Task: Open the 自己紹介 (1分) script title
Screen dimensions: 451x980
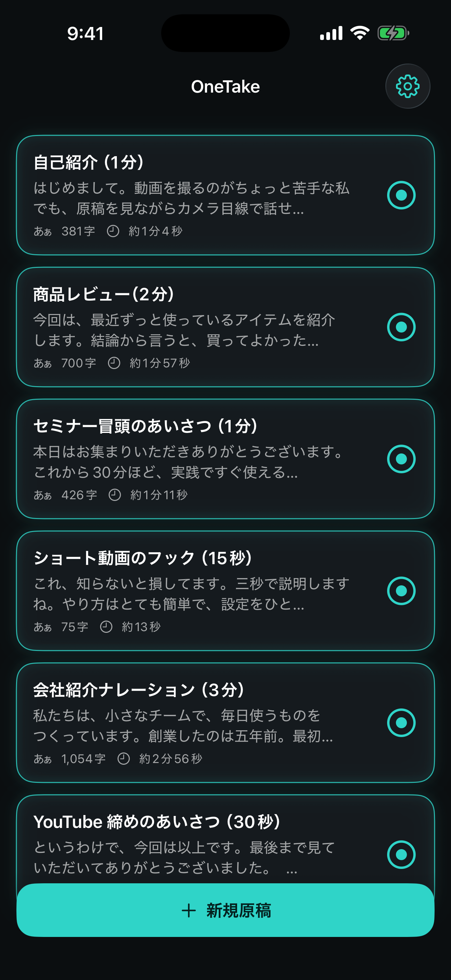Action: coord(88,162)
